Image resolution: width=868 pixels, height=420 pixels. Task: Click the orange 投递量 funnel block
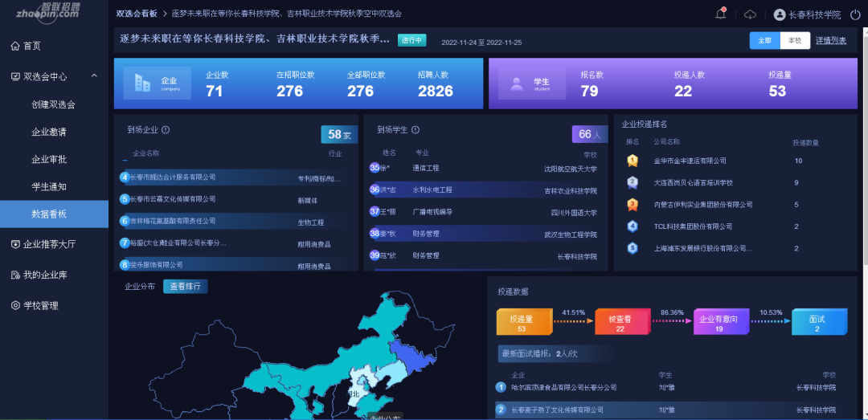(x=522, y=322)
